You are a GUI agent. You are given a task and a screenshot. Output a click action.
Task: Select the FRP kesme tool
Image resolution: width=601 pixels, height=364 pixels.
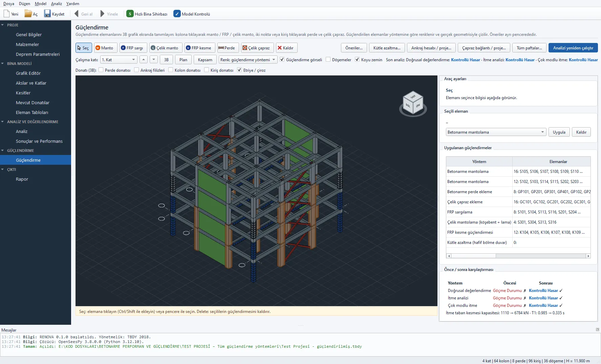coord(199,48)
